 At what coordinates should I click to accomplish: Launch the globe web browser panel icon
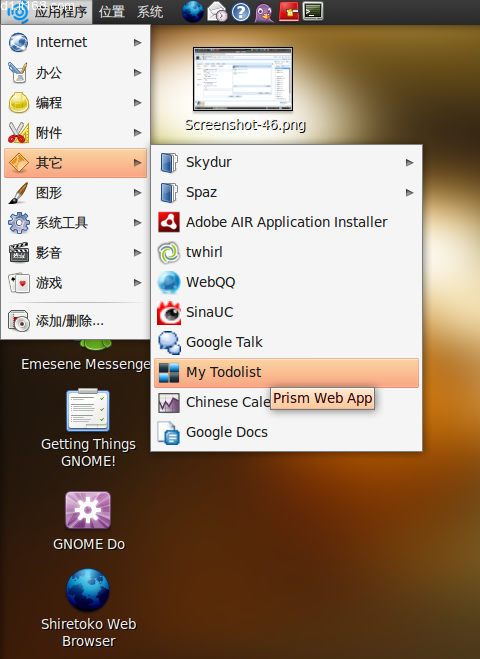(x=193, y=12)
